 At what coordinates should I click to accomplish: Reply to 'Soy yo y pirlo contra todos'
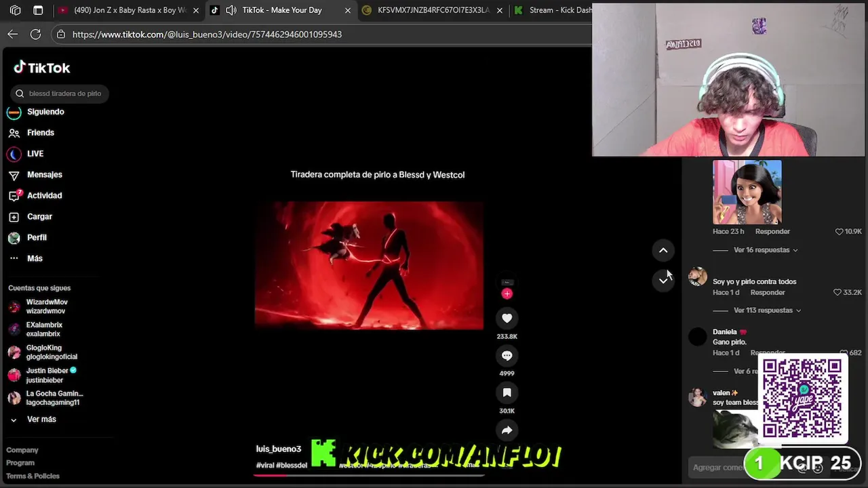click(x=768, y=293)
